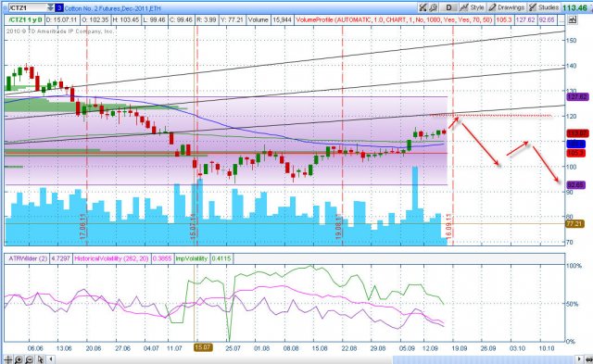
Task: Click the scroll right arrow on time axis
Action: click(579, 359)
